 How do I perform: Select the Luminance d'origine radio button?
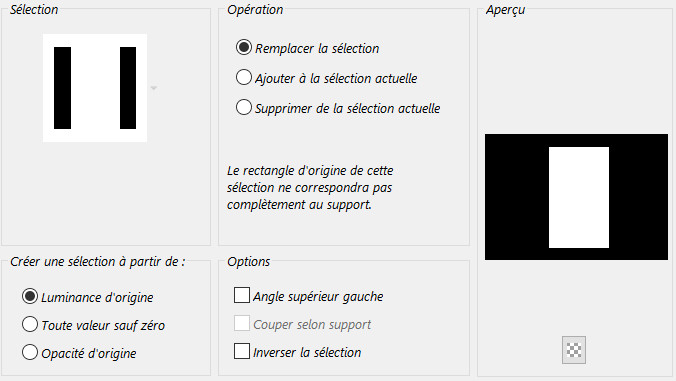(x=30, y=296)
